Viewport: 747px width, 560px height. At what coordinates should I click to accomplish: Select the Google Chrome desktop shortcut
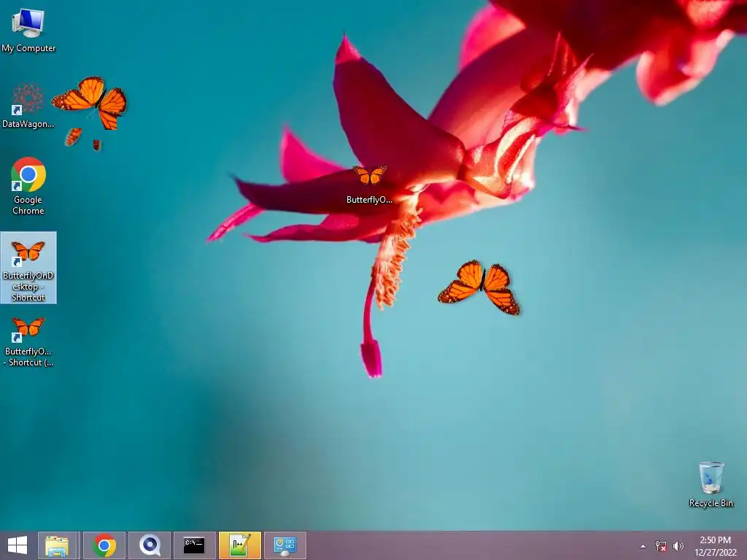[28, 186]
